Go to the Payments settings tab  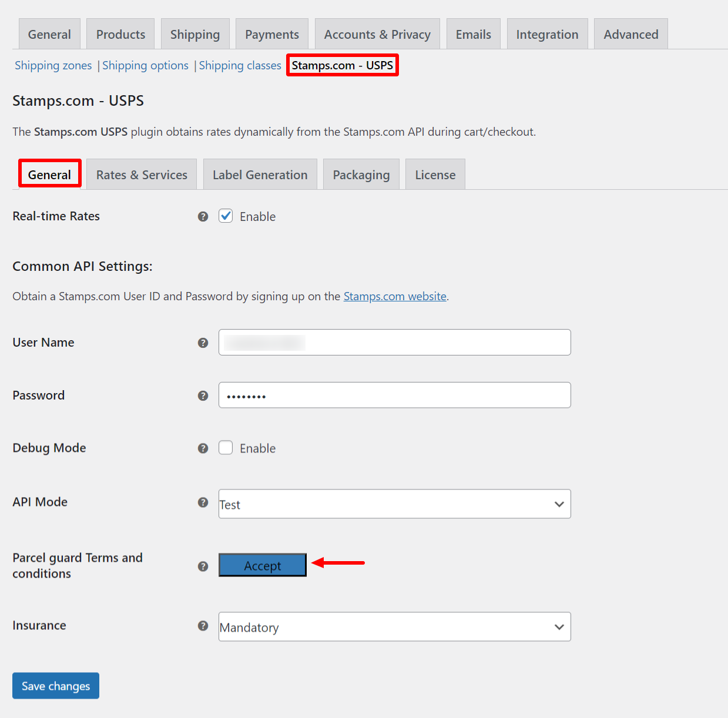point(271,34)
